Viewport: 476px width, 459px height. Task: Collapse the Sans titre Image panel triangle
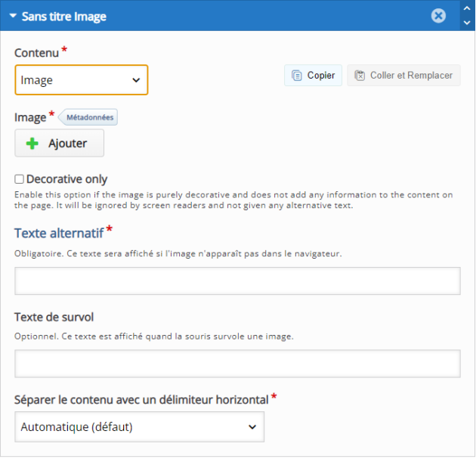(13, 16)
